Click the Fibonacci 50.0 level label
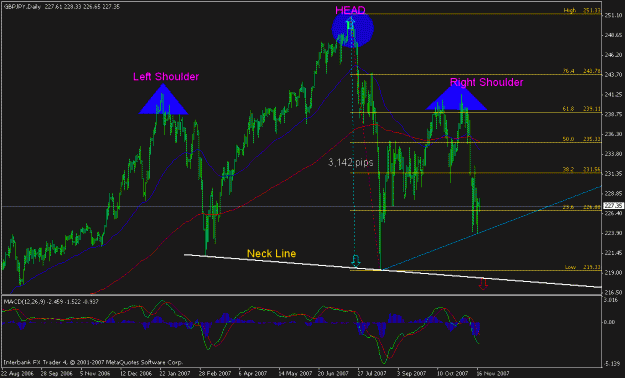625x378 pixels. coord(582,139)
